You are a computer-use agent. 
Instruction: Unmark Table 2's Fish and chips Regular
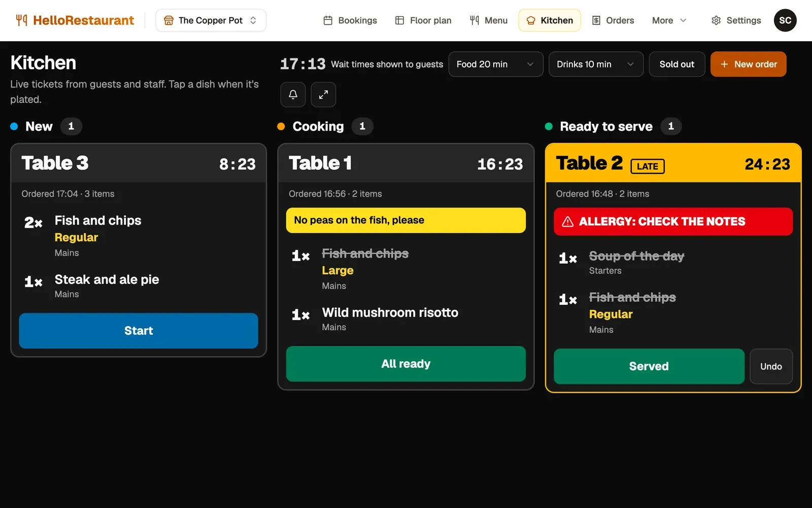pyautogui.click(x=673, y=312)
